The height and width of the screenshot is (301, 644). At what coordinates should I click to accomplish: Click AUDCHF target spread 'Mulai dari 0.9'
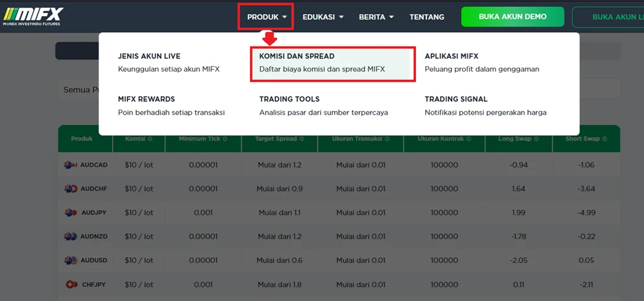click(279, 189)
